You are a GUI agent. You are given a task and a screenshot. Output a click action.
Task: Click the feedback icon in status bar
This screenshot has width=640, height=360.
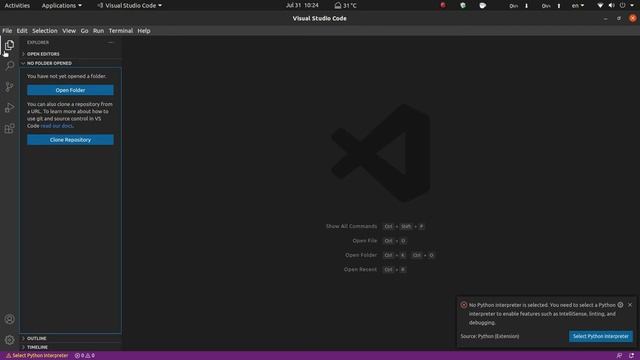tap(619, 356)
